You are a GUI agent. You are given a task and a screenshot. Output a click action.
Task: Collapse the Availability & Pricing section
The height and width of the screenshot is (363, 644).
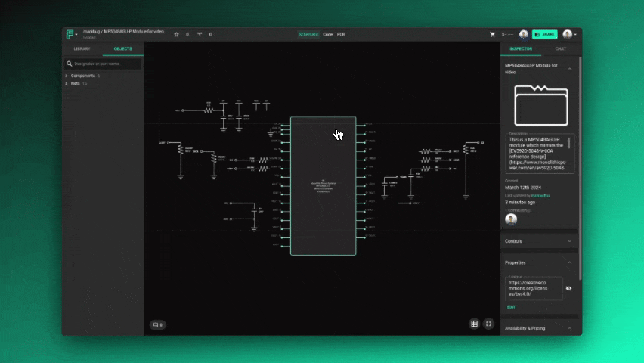pyautogui.click(x=570, y=328)
